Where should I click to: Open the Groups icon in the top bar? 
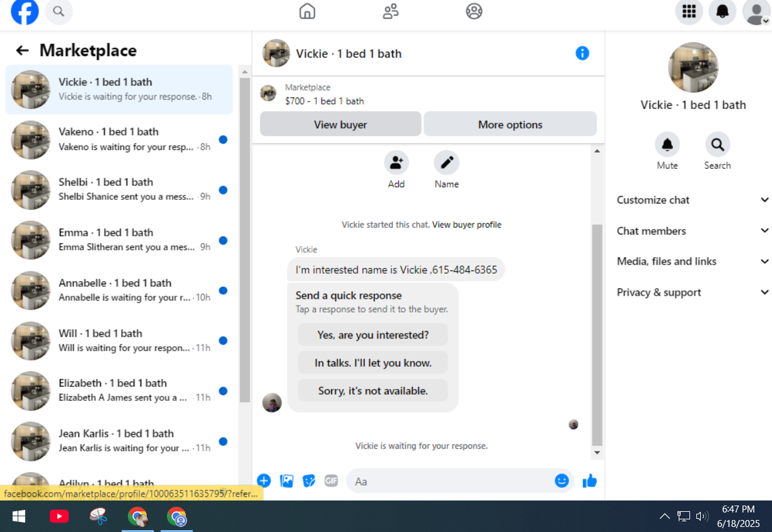(474, 11)
